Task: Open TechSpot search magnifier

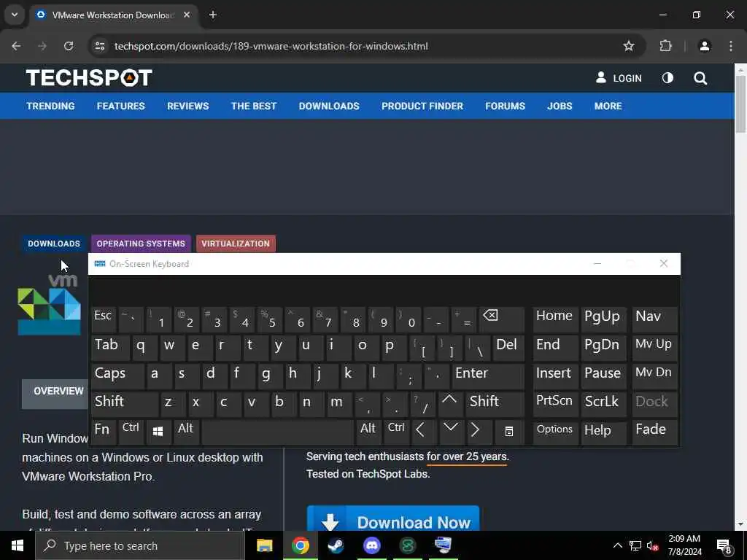Action: [x=700, y=78]
